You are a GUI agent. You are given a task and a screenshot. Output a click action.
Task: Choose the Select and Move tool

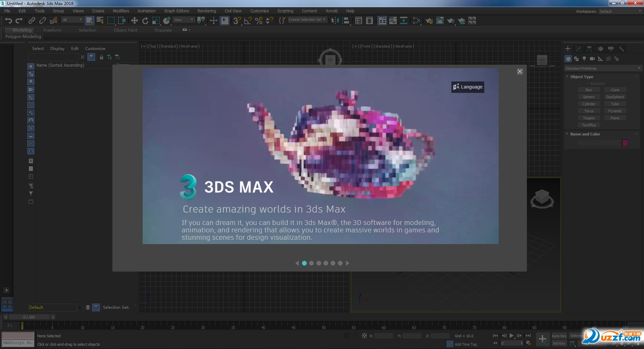pyautogui.click(x=134, y=21)
